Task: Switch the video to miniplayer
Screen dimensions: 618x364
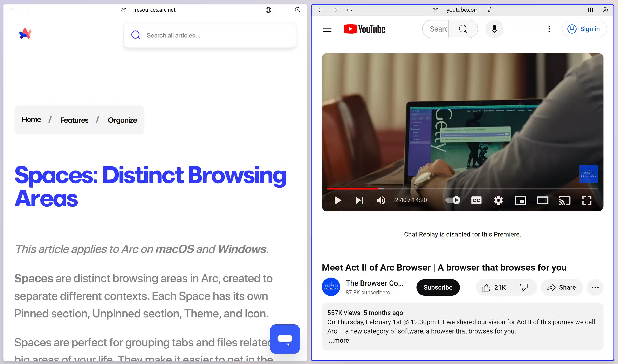Action: point(520,200)
